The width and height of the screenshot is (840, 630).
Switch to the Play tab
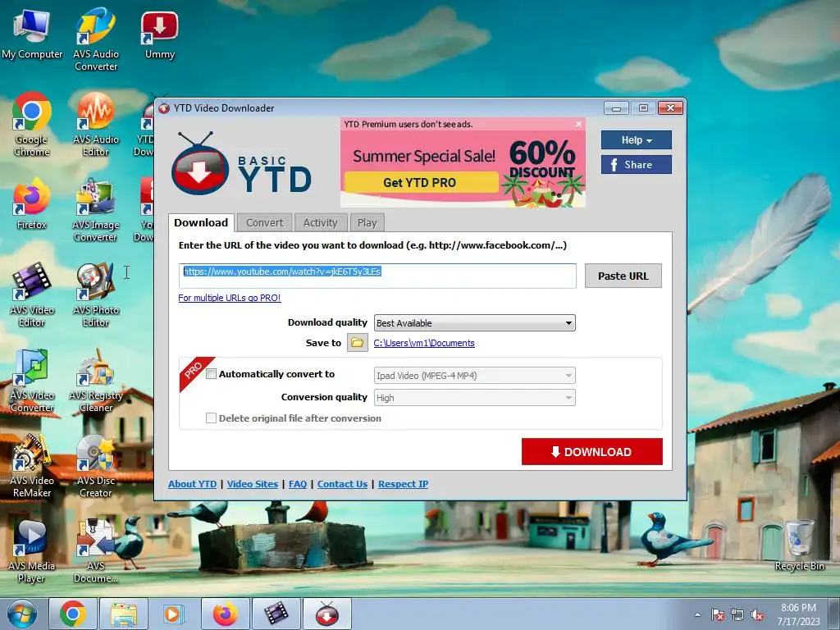pos(367,223)
